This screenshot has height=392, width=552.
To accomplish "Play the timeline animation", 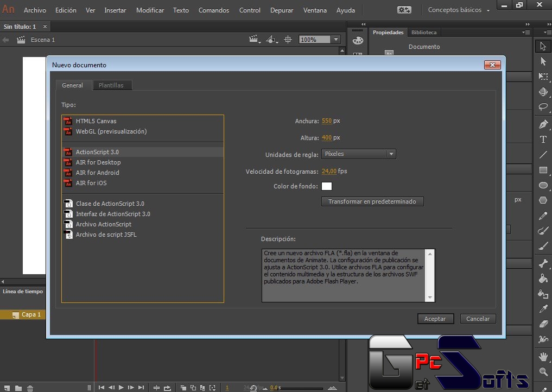I will [x=121, y=388].
